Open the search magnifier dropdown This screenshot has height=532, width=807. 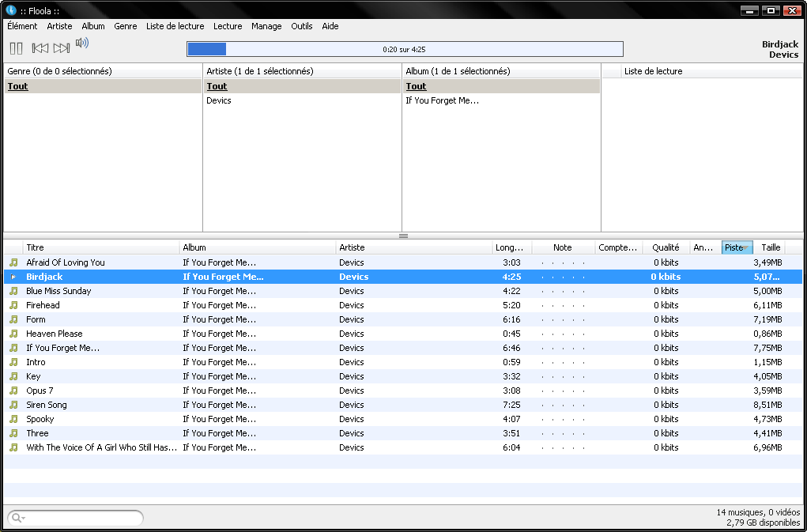pos(18,518)
